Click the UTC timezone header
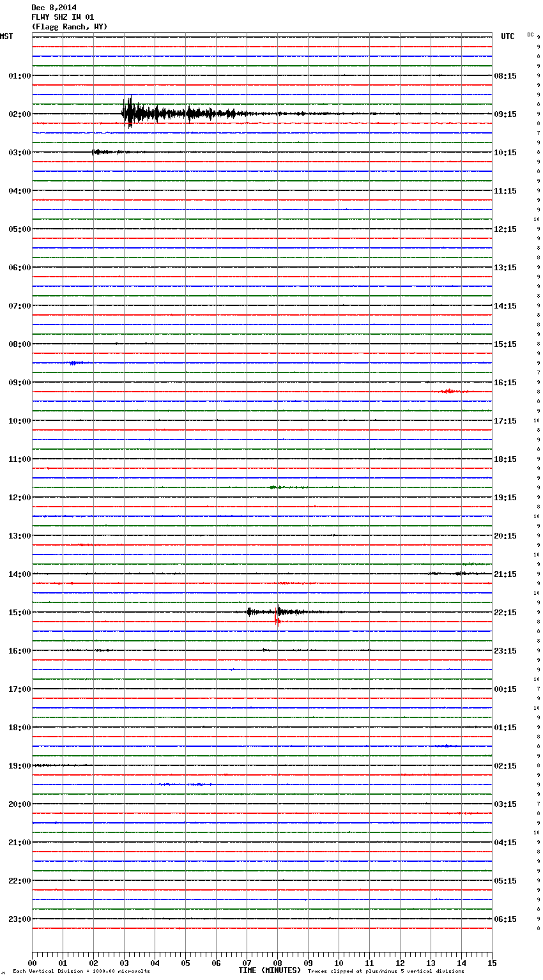 [507, 36]
